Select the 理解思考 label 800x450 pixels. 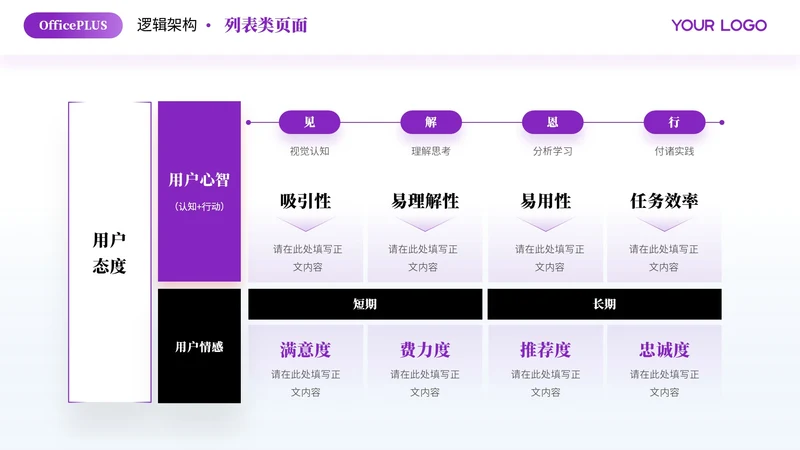click(431, 151)
